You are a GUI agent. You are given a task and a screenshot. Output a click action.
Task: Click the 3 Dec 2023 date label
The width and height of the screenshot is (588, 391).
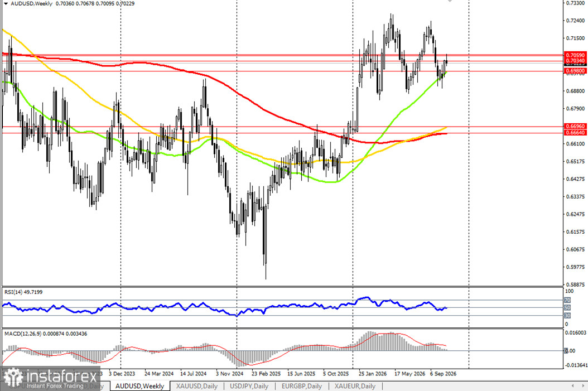[x=122, y=374]
